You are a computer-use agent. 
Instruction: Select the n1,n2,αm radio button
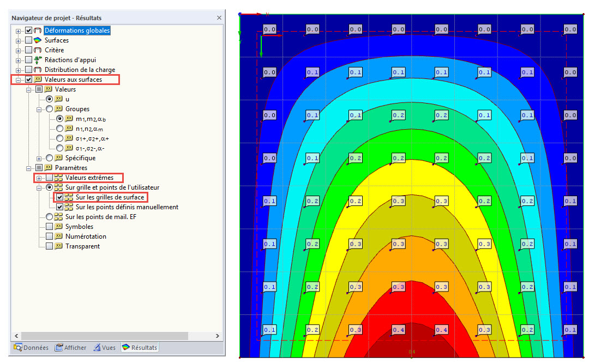coord(59,129)
